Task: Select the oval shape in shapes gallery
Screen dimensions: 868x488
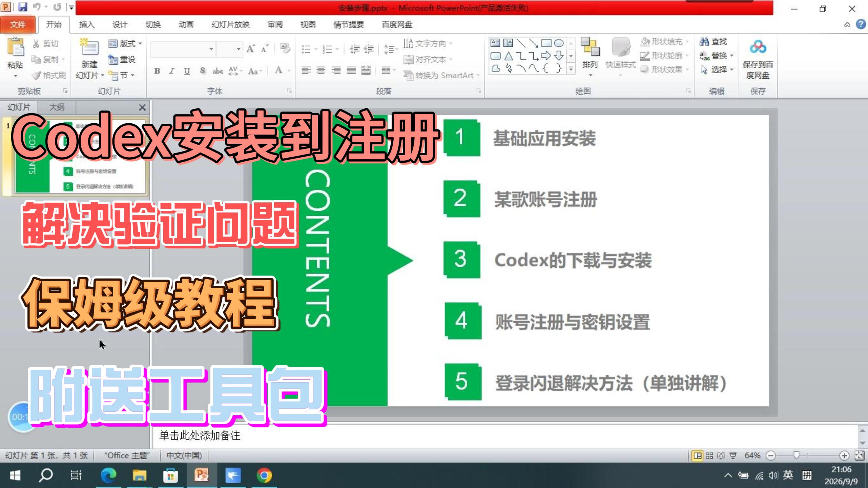Action: pos(559,43)
